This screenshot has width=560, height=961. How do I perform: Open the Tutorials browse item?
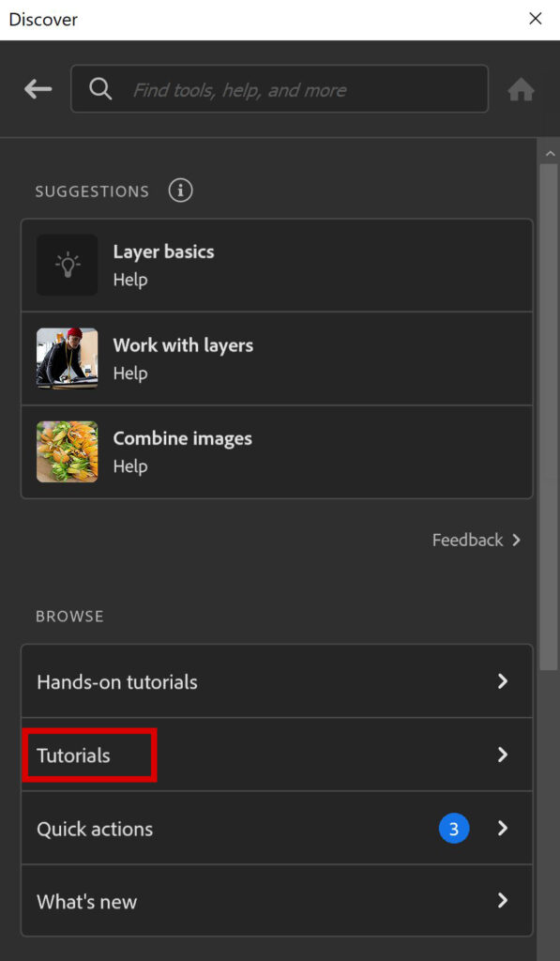coord(277,755)
